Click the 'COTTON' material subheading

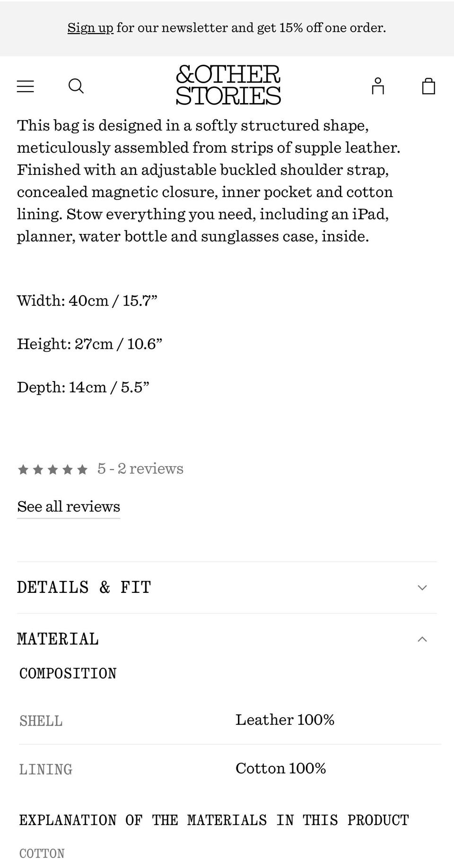[x=42, y=854]
